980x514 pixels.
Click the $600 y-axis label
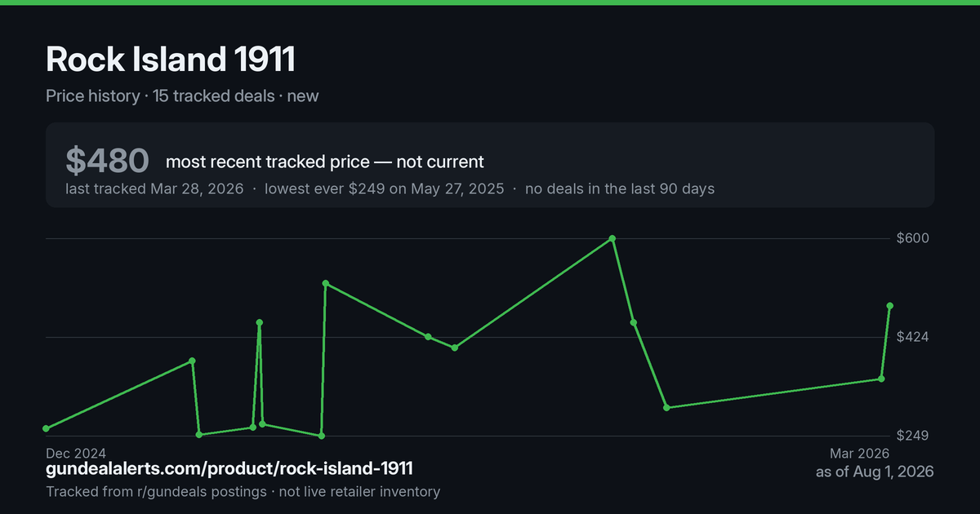[914, 238]
